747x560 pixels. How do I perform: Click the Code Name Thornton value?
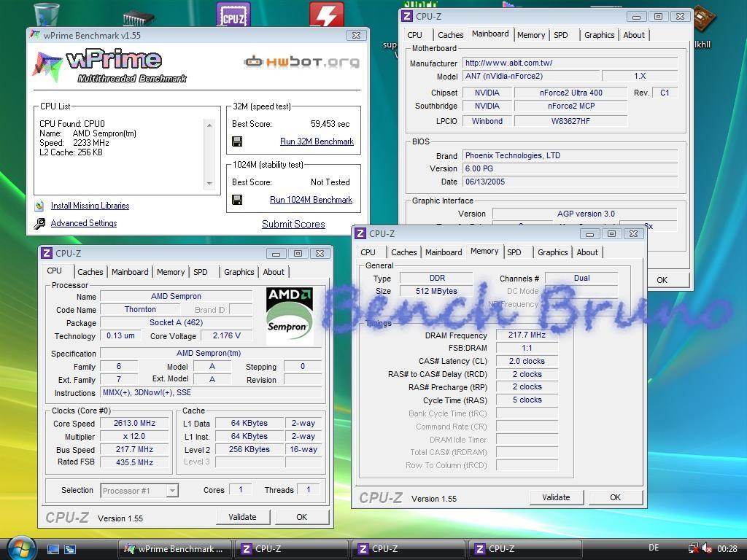(140, 309)
